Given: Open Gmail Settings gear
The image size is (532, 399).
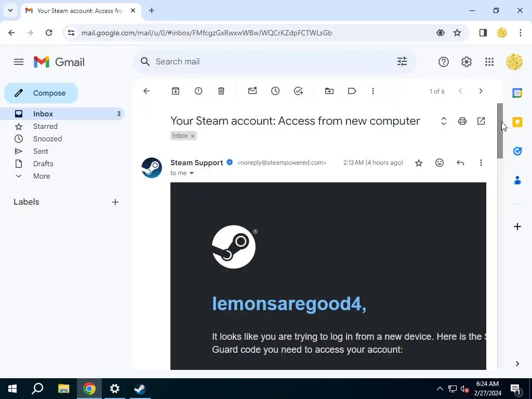Looking at the screenshot, I should click(x=467, y=62).
